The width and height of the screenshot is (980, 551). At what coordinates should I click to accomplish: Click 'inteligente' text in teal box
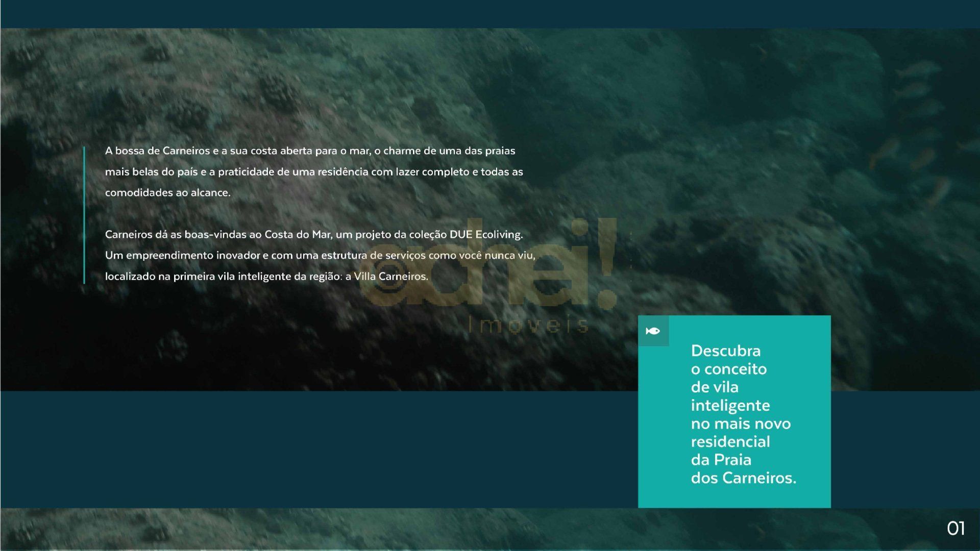[x=730, y=406]
